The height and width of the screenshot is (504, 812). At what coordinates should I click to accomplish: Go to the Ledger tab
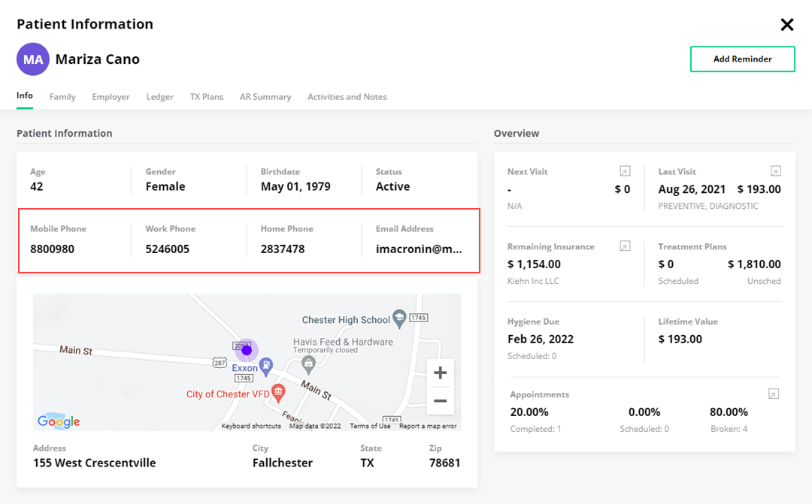[159, 97]
